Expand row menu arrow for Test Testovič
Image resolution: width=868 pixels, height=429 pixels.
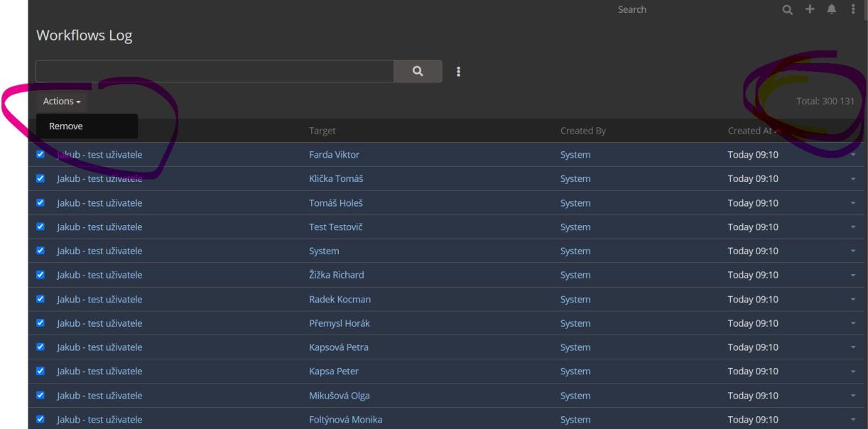click(853, 227)
